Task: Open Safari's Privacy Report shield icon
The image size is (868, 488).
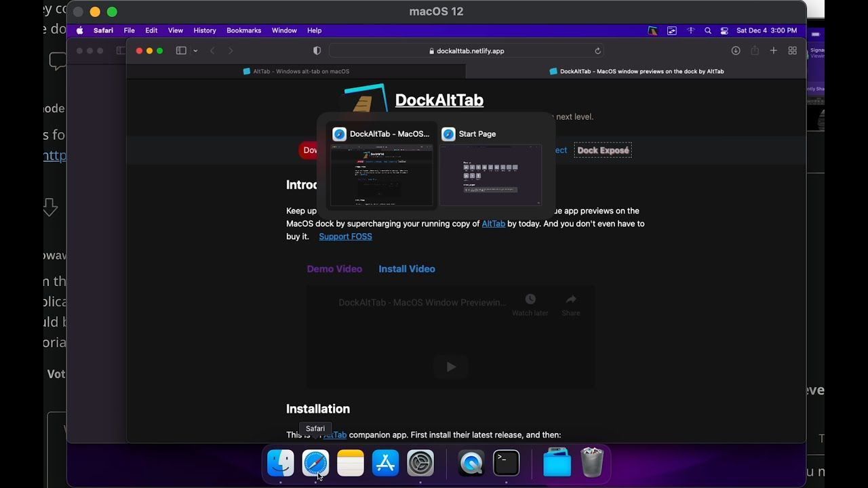Action: pos(316,50)
